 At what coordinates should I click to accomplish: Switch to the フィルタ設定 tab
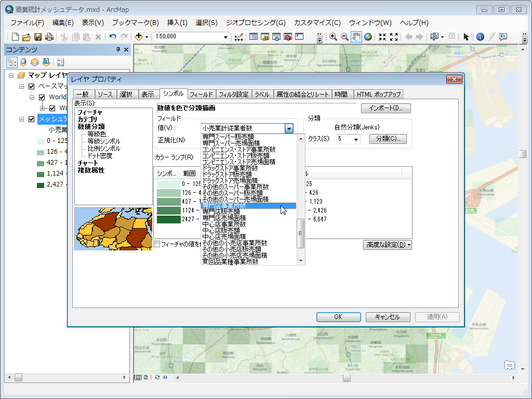point(234,95)
